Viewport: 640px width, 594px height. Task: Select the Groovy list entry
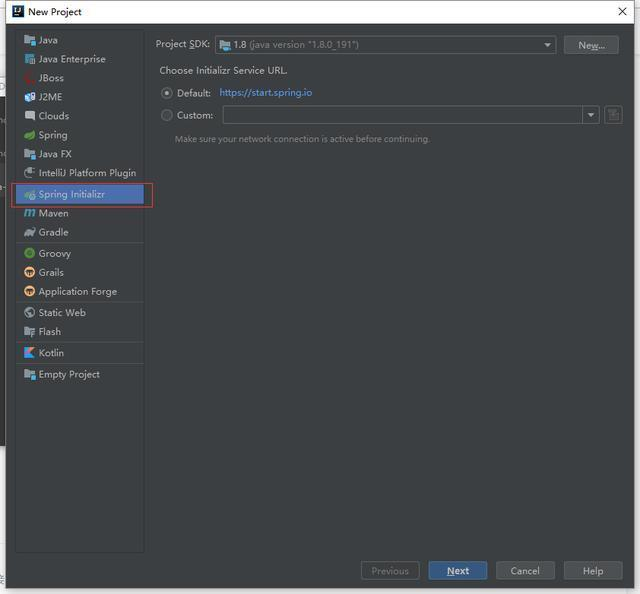click(80, 254)
